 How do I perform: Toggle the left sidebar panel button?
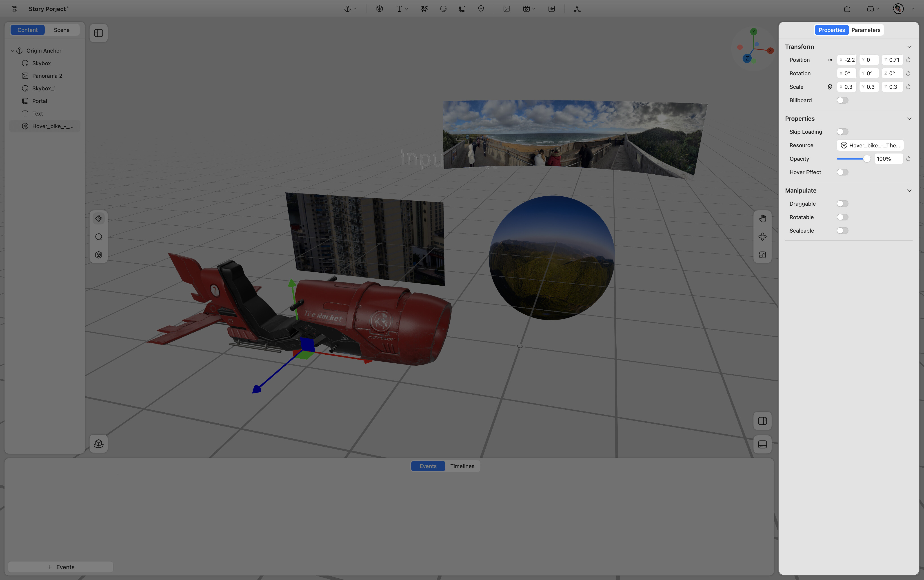click(99, 33)
